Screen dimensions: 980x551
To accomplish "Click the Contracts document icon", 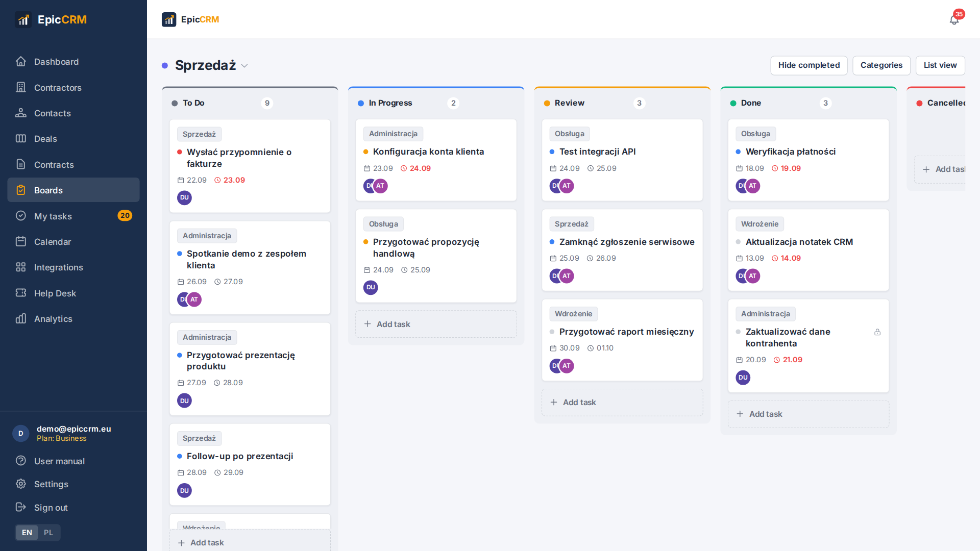I will click(x=21, y=164).
